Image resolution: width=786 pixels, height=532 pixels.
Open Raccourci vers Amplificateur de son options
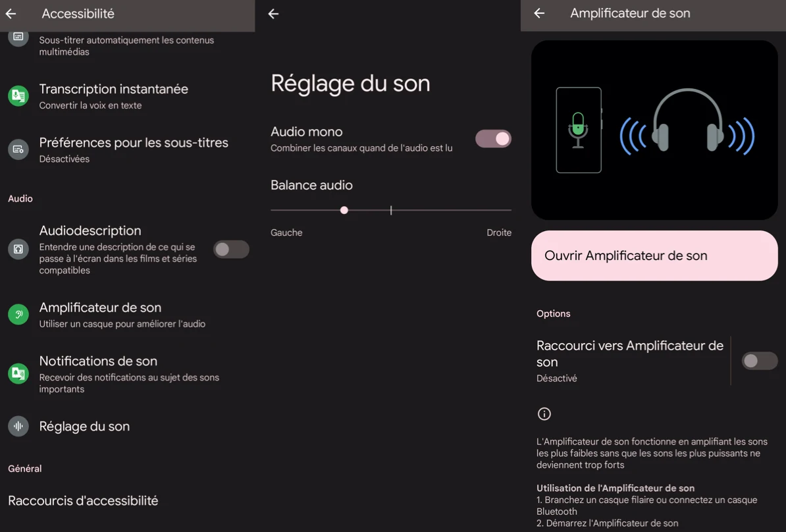629,361
